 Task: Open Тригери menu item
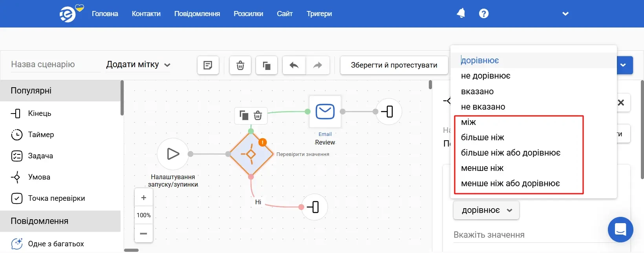[319, 14]
